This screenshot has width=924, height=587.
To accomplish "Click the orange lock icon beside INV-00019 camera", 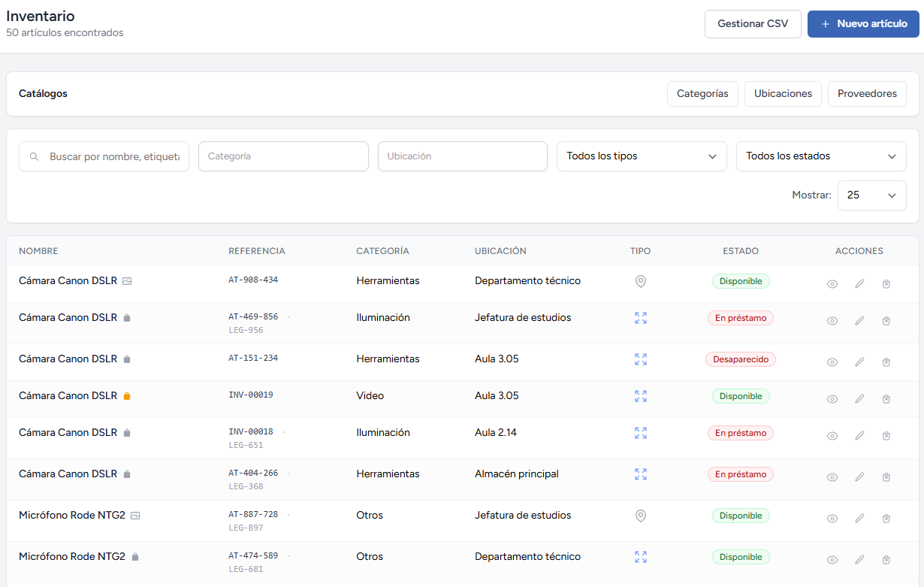I will click(127, 396).
